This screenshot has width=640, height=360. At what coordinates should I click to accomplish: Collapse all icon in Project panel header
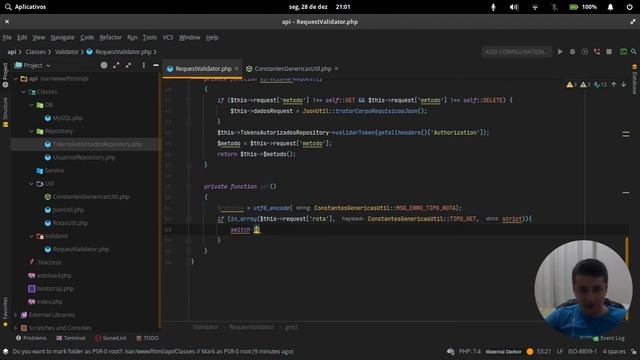[129, 65]
